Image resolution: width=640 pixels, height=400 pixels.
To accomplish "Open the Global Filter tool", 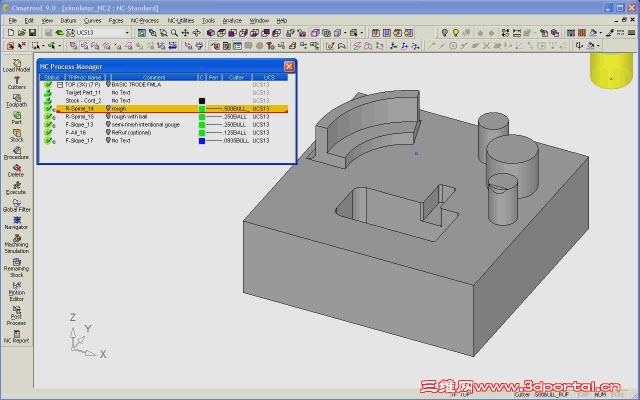I will [16, 206].
